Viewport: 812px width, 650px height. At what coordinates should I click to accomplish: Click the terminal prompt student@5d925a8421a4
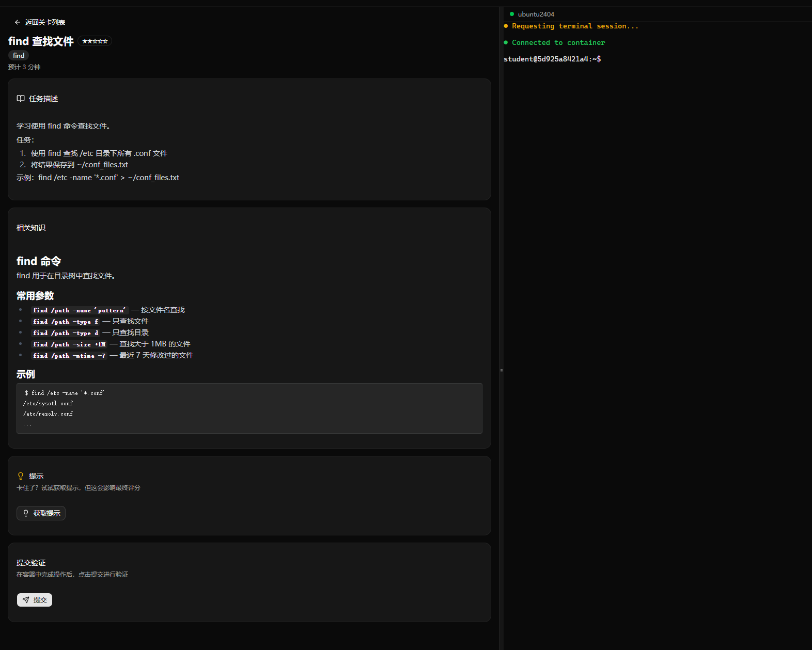pyautogui.click(x=552, y=59)
